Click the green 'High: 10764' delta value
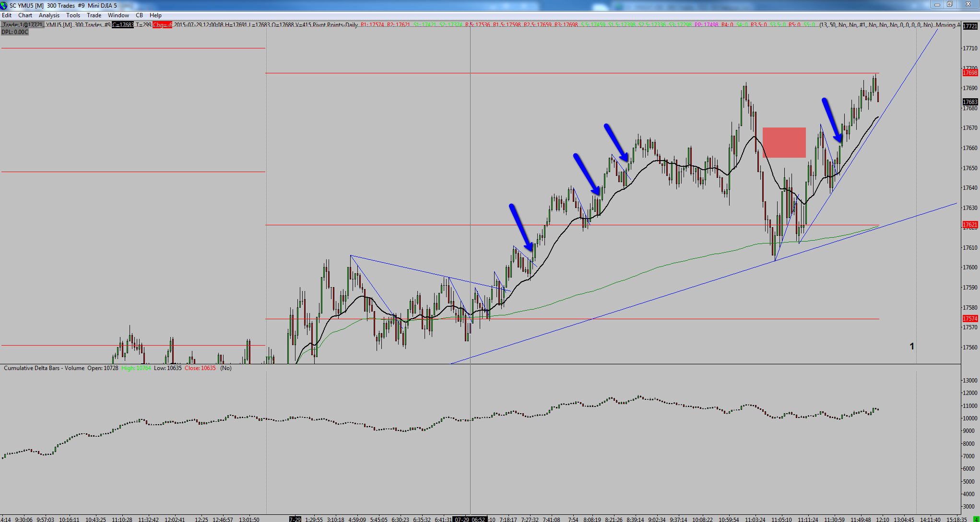980x522 pixels. coord(136,368)
